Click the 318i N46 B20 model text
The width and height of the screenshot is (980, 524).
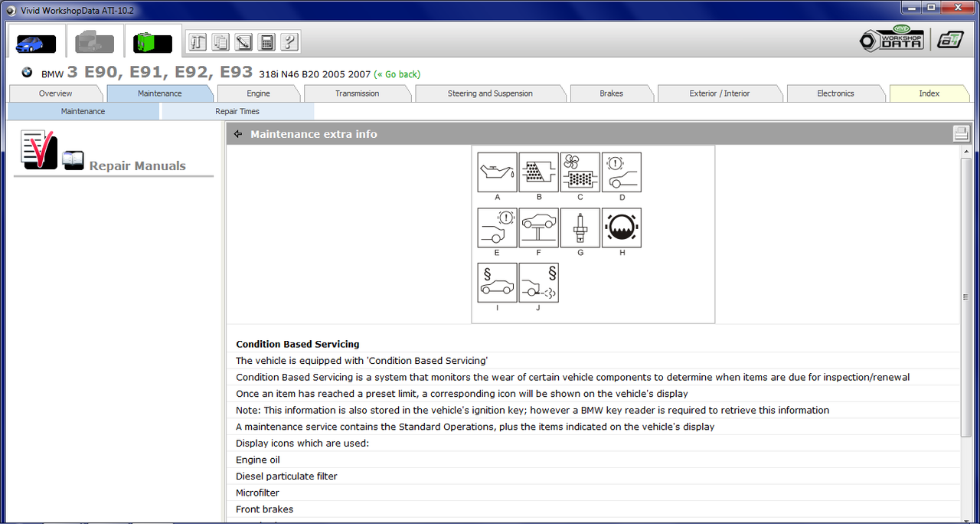click(315, 74)
